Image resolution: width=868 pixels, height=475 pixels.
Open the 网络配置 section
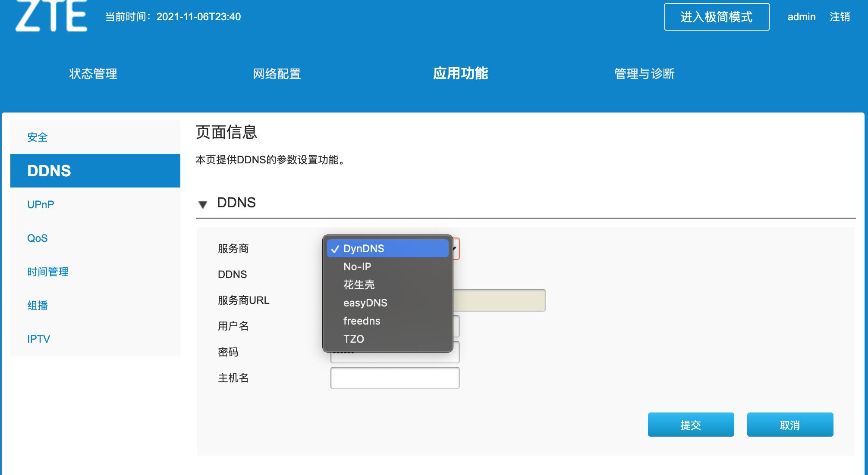pos(277,74)
